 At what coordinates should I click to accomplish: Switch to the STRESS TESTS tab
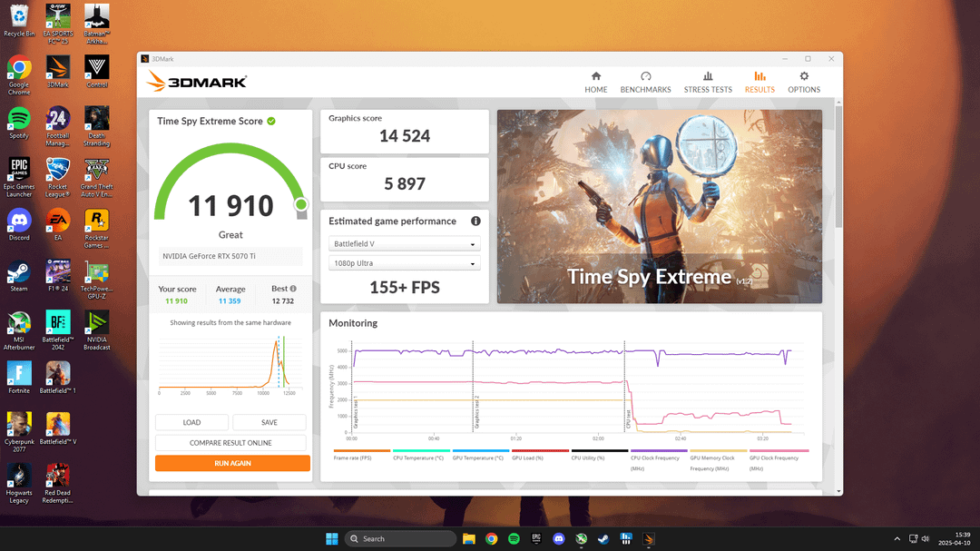tap(708, 82)
